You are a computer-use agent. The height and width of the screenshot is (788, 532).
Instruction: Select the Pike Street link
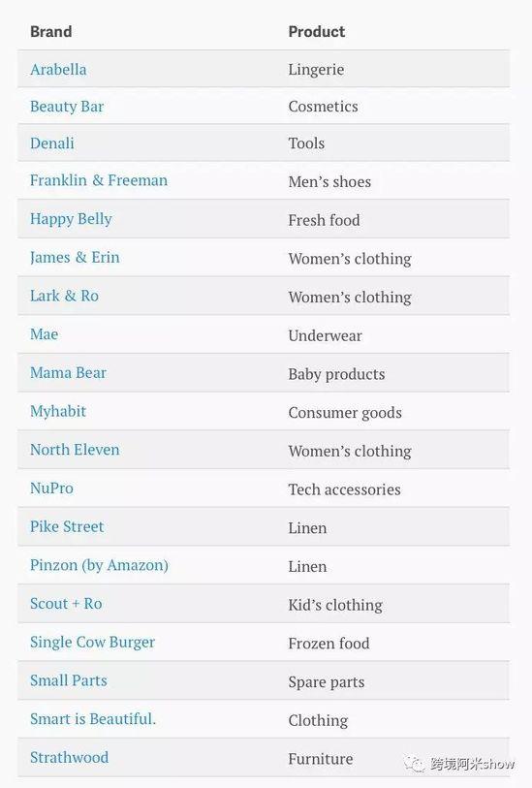[x=67, y=526]
